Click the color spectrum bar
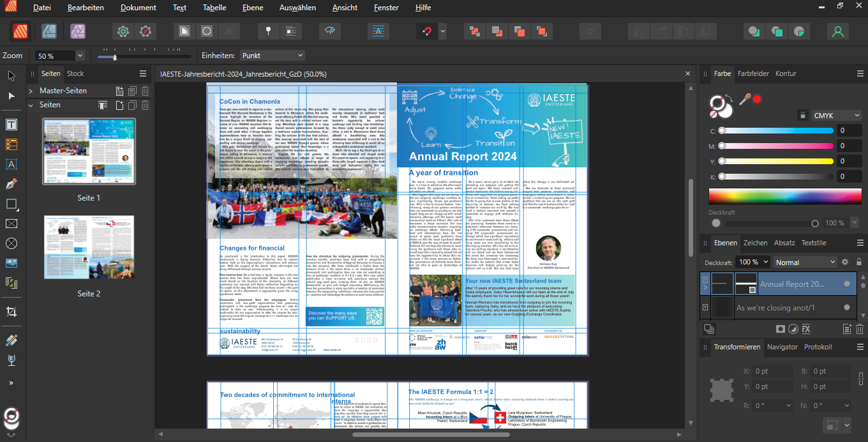This screenshot has width=868, height=442. point(784,197)
